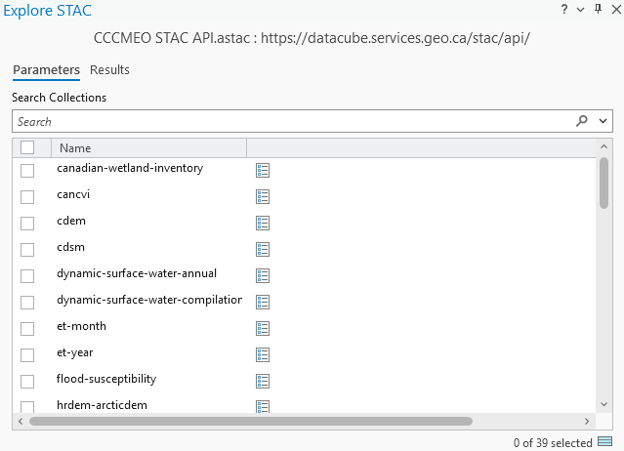This screenshot has width=624, height=451.
Task: Open details icon for cdem collection
Action: tap(263, 223)
